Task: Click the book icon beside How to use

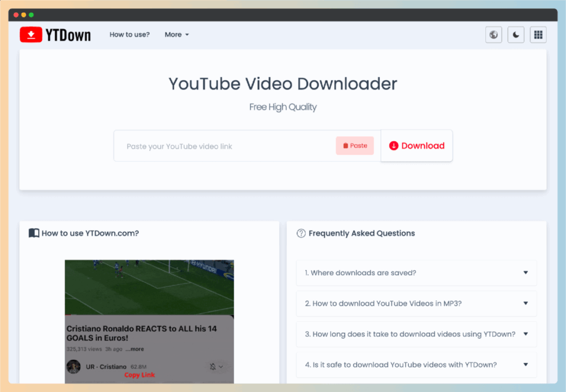Action: 34,233
